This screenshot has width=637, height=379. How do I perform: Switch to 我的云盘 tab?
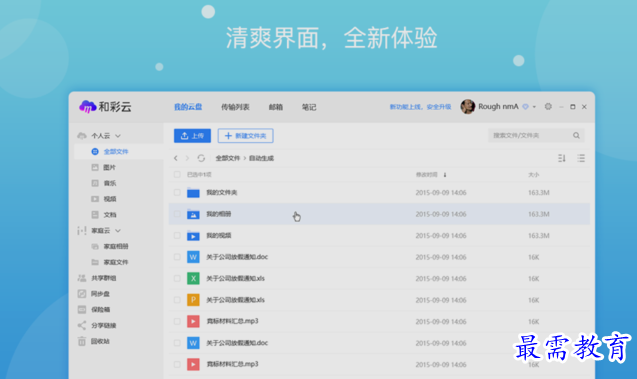coord(188,107)
